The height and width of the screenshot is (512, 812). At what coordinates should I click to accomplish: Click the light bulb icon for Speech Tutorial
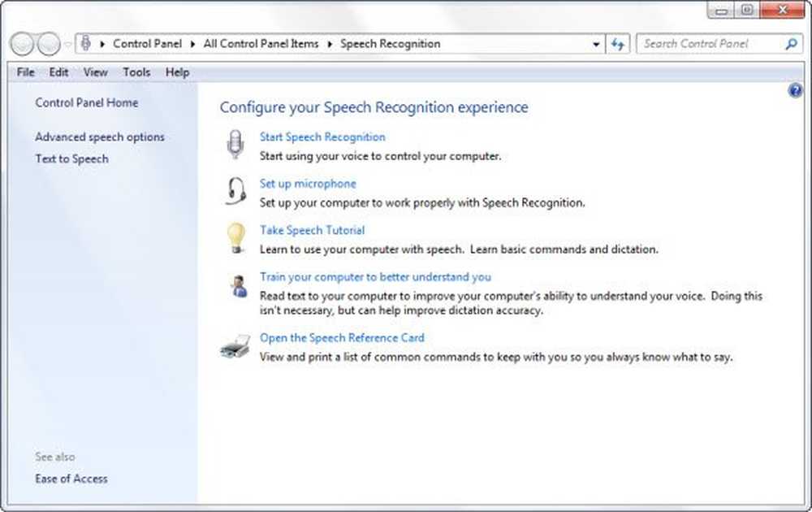tap(236, 238)
